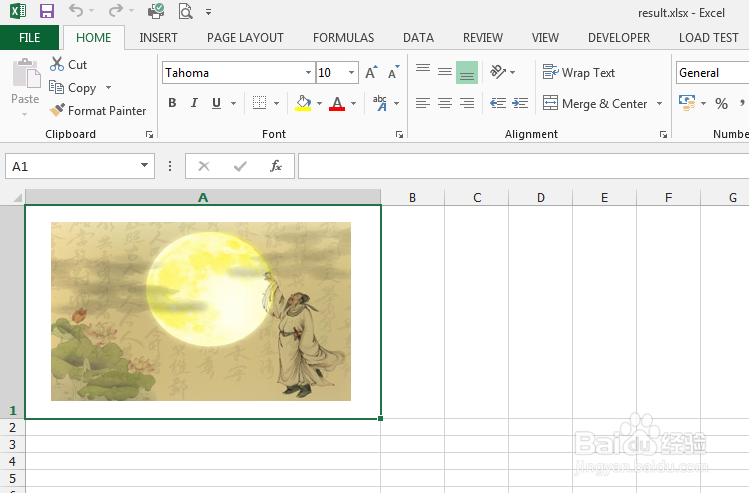Open Clipboard pane dialog launcher

pos(150,135)
